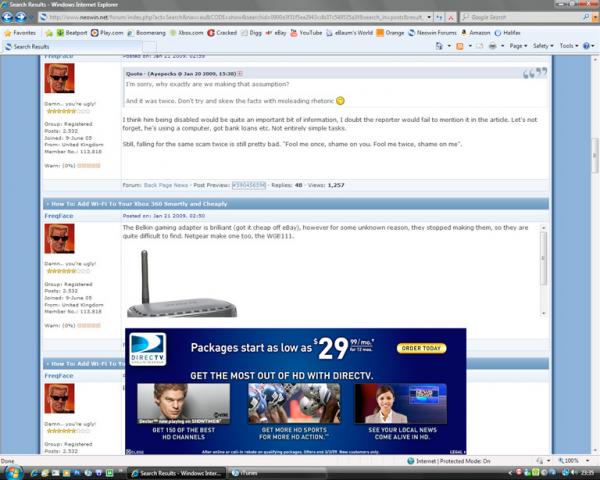The width and height of the screenshot is (600, 480).
Task: Click the local news anchor ad image
Action: 400,404
